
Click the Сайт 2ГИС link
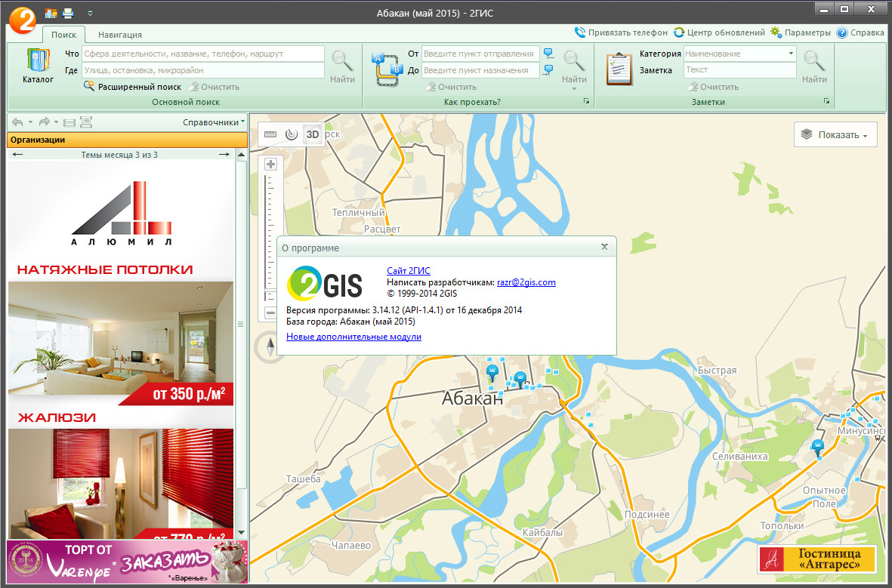pyautogui.click(x=408, y=270)
